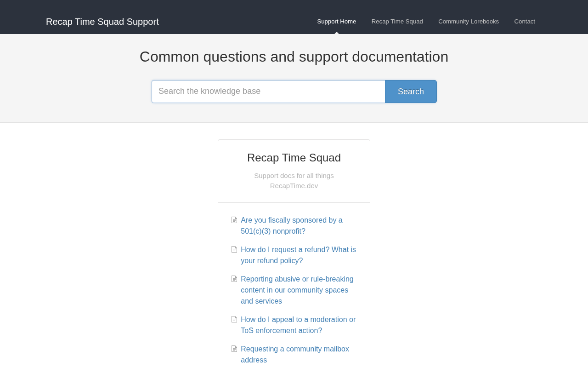This screenshot has width=588, height=368.
Task: Go to the Recap Time Squad nav link
Action: pos(397,22)
